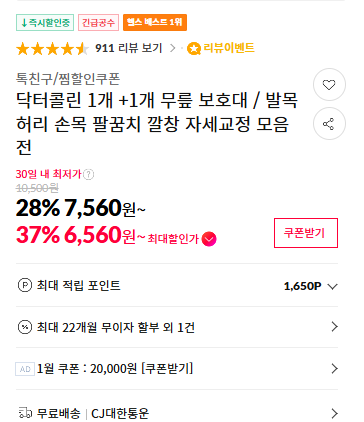Open 1월 쿠폰 20,000원 arrow
This screenshot has height=422, width=364.
tap(335, 369)
